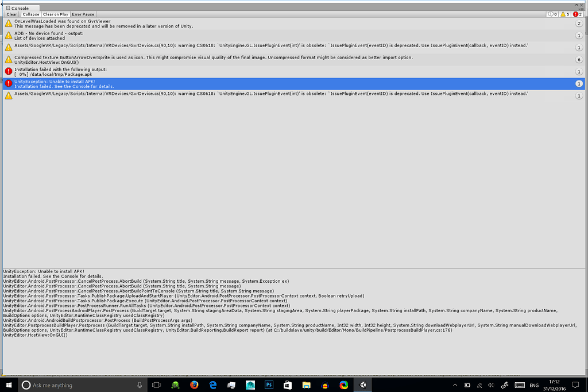Screen dimensions: 588x392
Task: Click Clear to empty the console
Action: pos(11,14)
